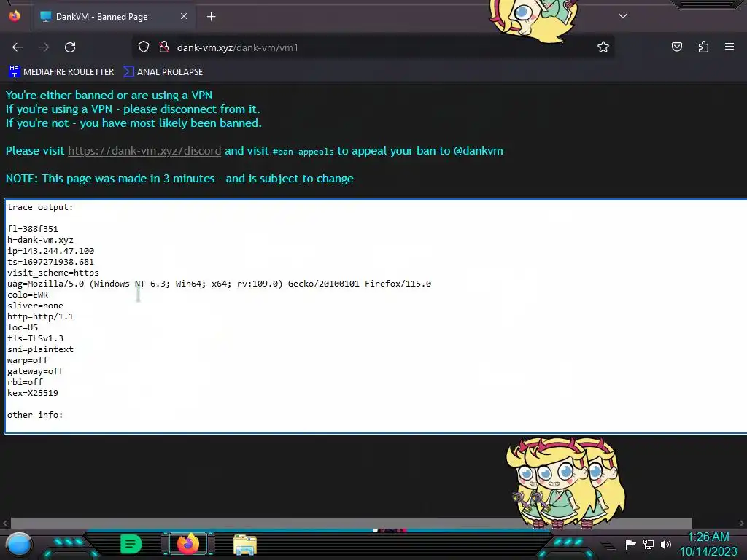The image size is (747, 560).
Task: Open a new tab with plus button
Action: (211, 17)
